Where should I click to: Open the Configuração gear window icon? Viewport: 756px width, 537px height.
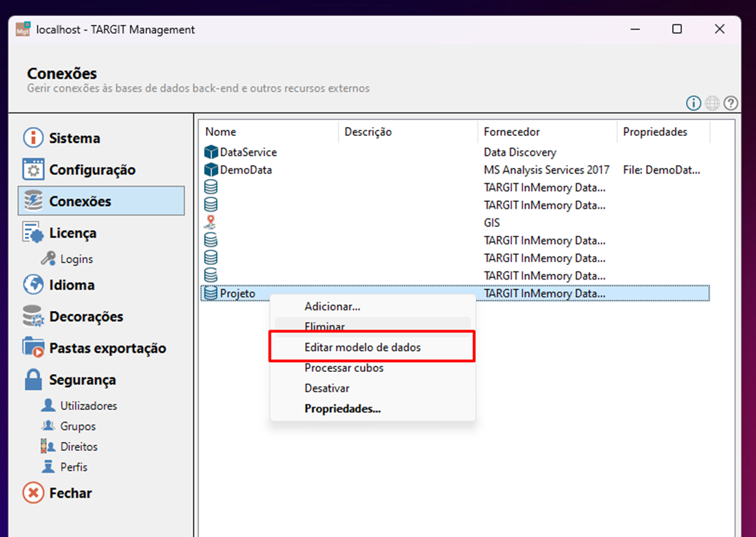pos(33,169)
